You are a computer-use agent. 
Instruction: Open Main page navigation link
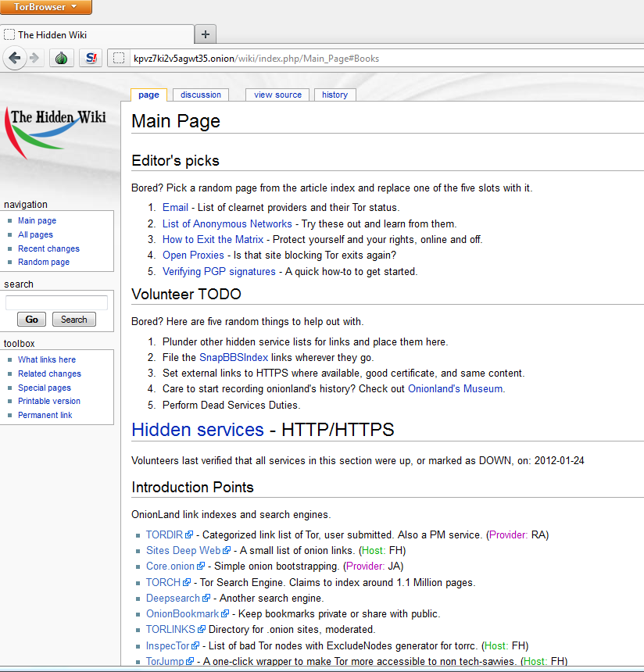point(37,220)
